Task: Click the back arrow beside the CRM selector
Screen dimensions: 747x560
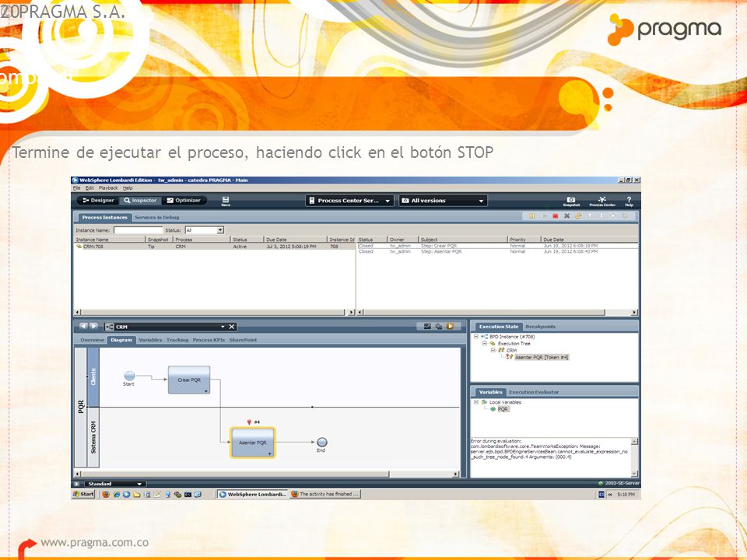Action: point(83,326)
